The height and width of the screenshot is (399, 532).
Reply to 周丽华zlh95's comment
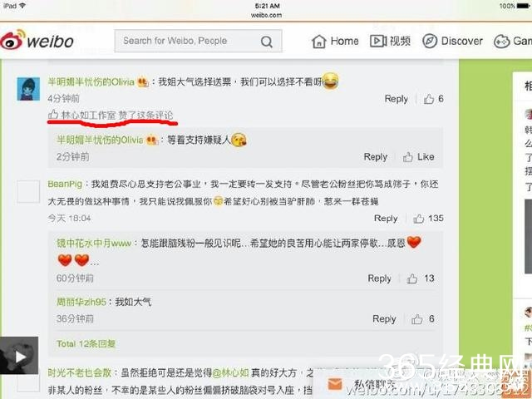click(384, 319)
